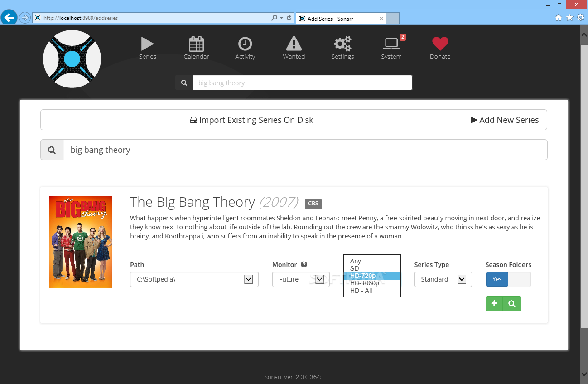This screenshot has height=384, width=588.
Task: Open the System page with 2 alerts
Action: (x=391, y=49)
